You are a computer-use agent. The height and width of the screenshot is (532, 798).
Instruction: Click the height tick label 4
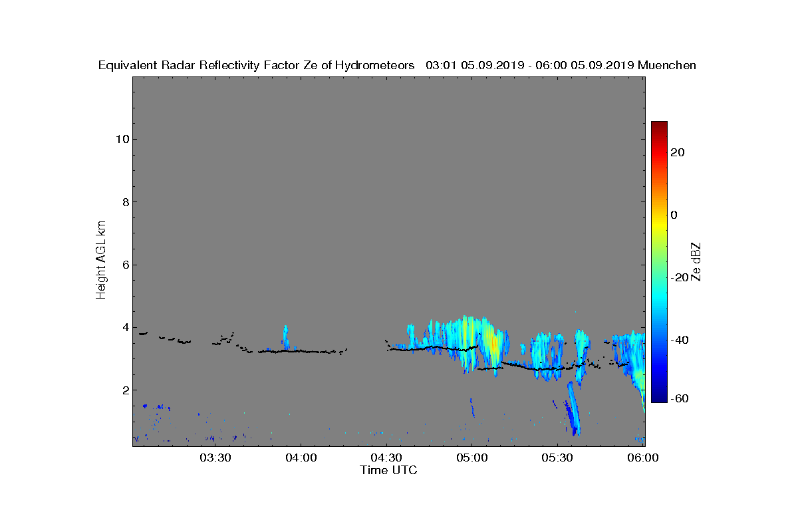pos(124,327)
